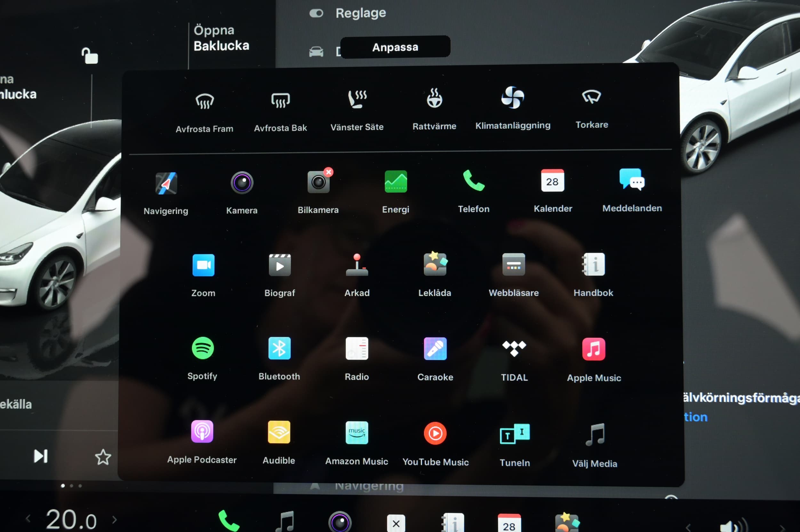
Task: Open the Audible app
Action: pos(279,443)
